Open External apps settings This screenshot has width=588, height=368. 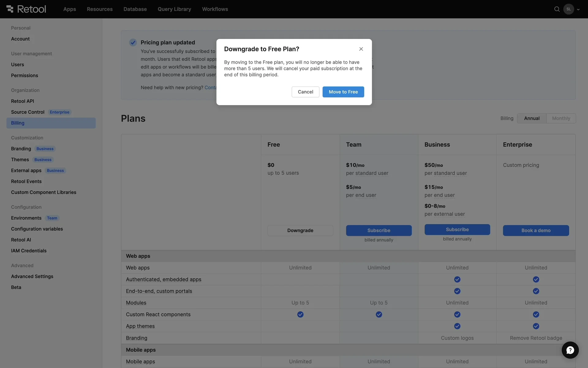pos(26,171)
